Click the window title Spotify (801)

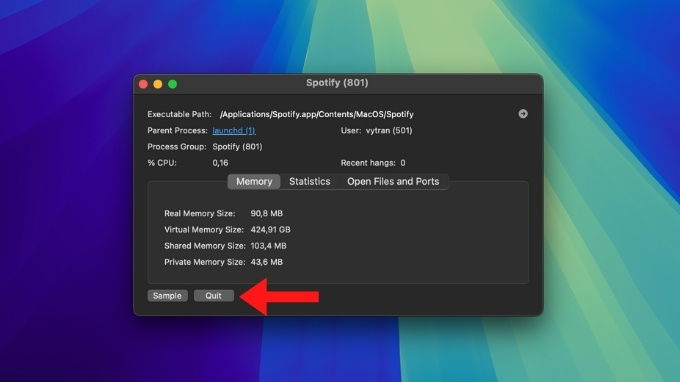tap(337, 83)
